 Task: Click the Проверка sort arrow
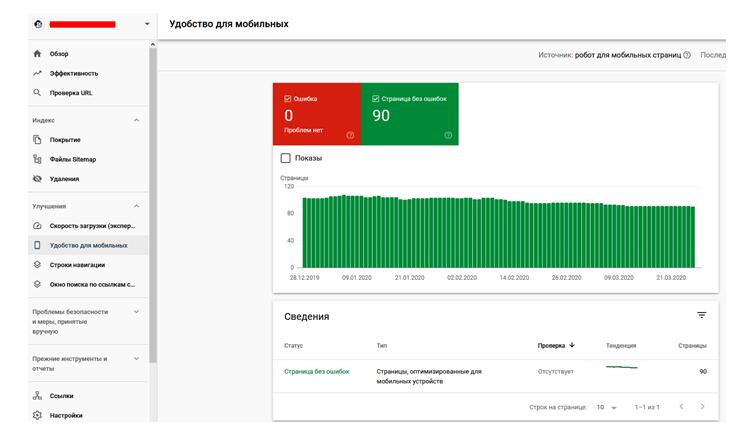pos(571,345)
